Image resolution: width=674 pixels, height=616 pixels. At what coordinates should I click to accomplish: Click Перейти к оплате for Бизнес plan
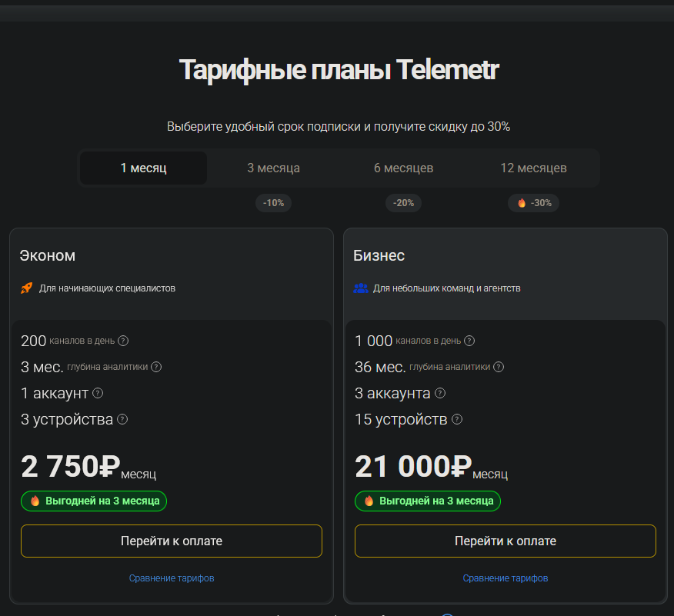point(505,541)
